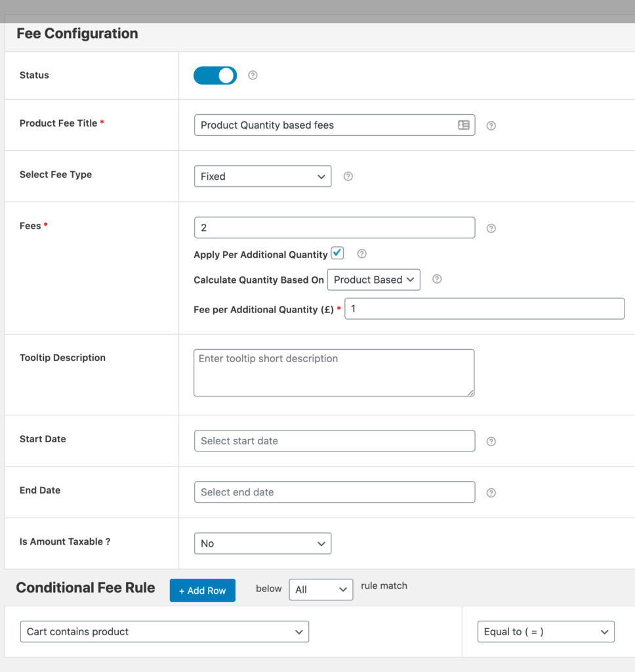Image resolution: width=635 pixels, height=672 pixels.
Task: Expand the Equal to ( = ) dropdown
Action: coord(546,632)
